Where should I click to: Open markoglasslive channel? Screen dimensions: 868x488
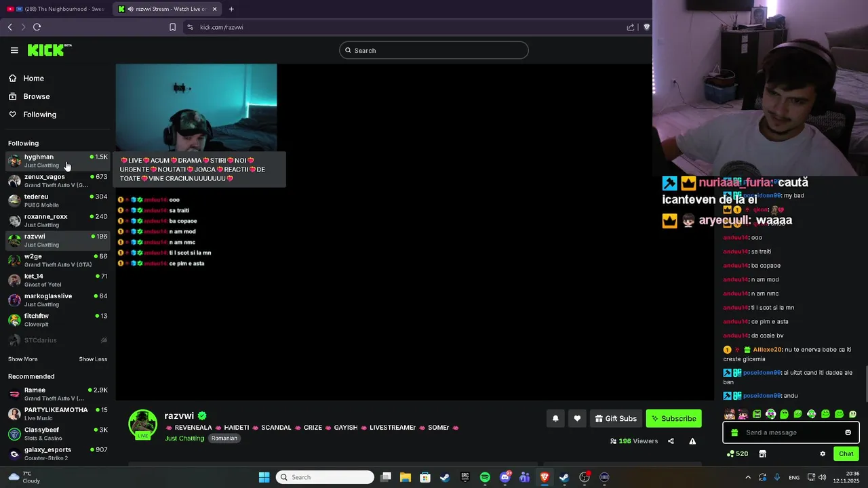pyautogui.click(x=58, y=300)
